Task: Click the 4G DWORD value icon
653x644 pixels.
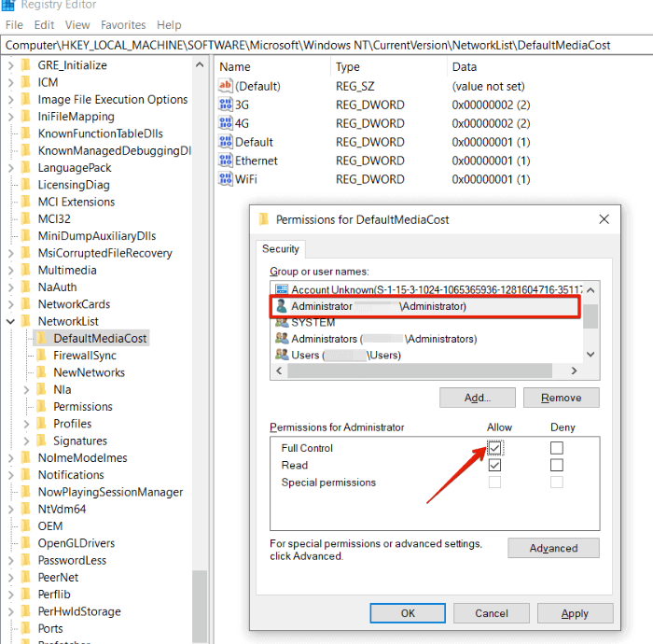Action: [x=226, y=123]
